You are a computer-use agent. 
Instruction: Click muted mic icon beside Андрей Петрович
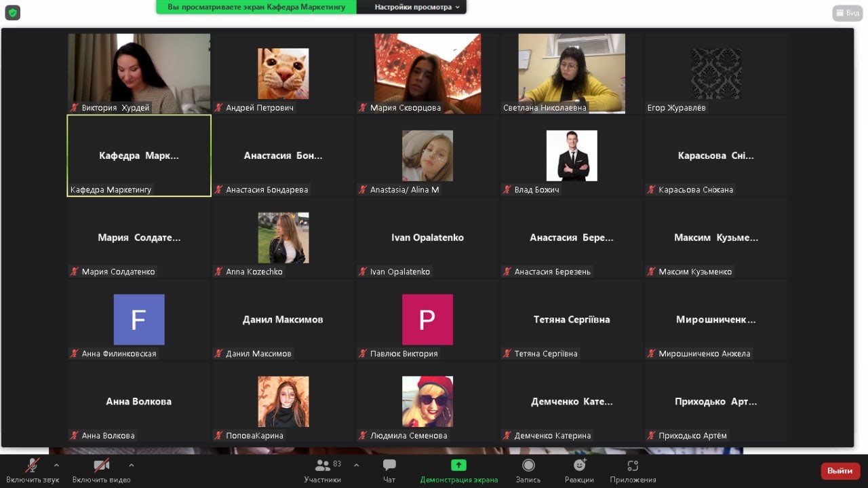click(x=219, y=108)
